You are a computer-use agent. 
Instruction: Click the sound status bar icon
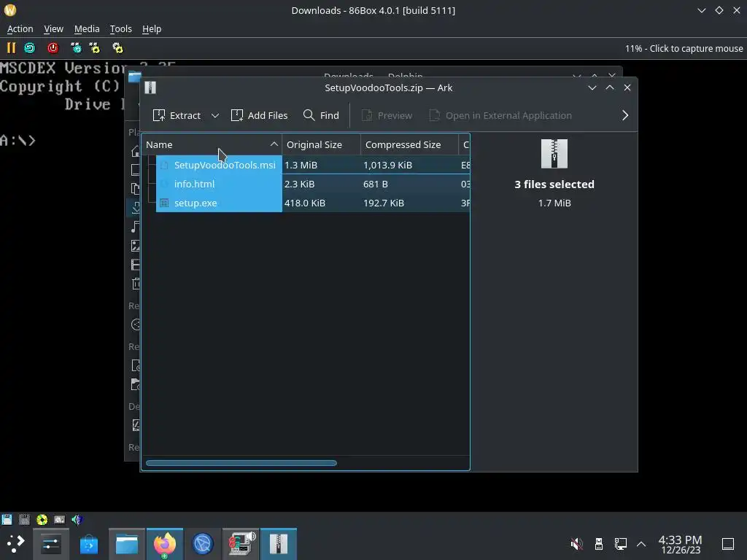point(77,519)
